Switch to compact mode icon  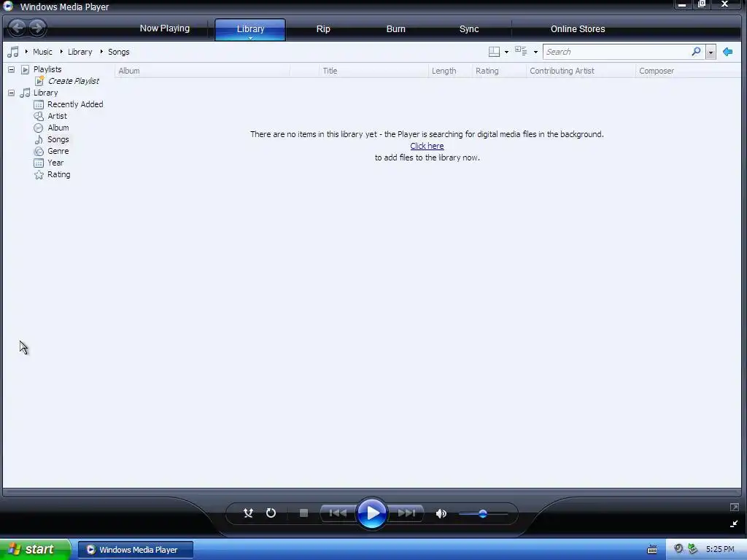pos(734,524)
